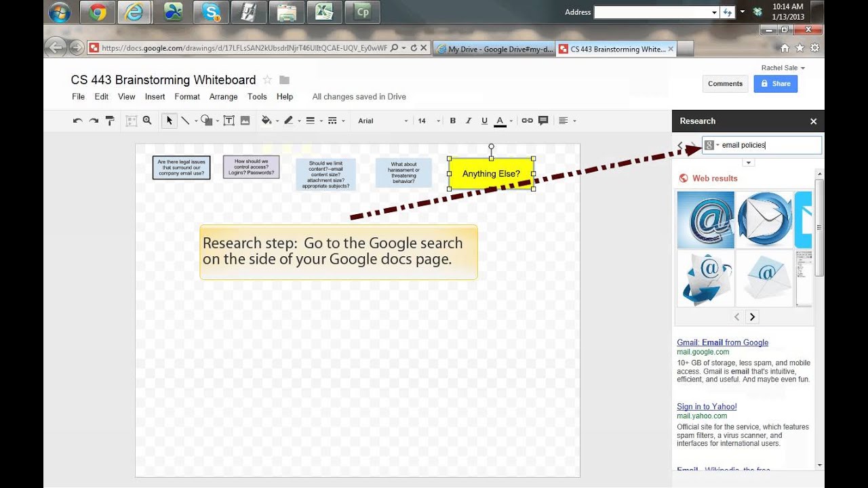Open the font size 14 dropdown

[x=429, y=121]
